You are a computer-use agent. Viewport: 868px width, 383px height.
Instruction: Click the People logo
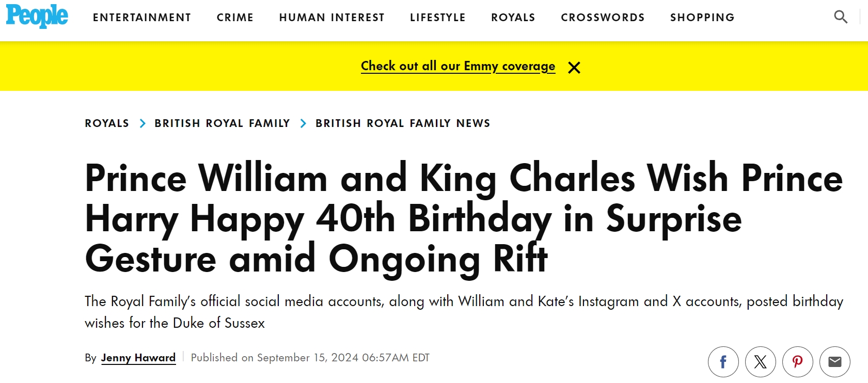(37, 16)
